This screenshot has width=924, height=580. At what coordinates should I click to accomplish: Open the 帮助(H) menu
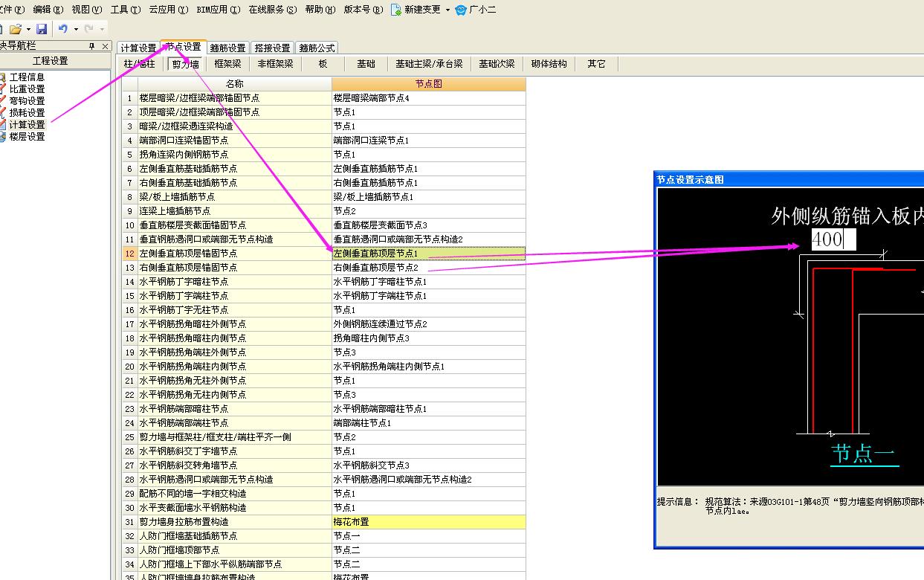click(320, 10)
